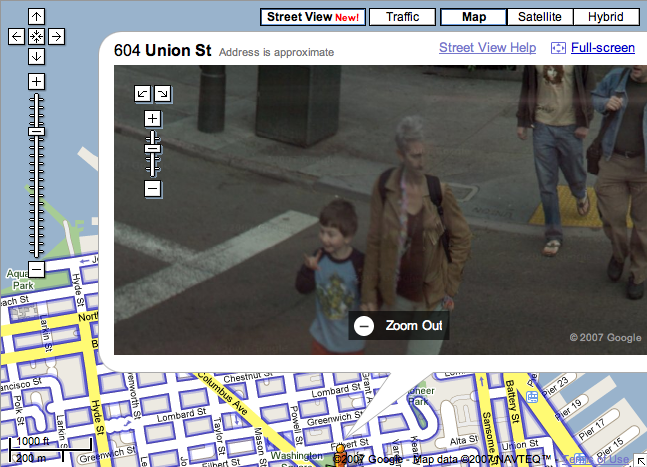Switch to Satellite view
This screenshot has width=647, height=467.
[540, 17]
